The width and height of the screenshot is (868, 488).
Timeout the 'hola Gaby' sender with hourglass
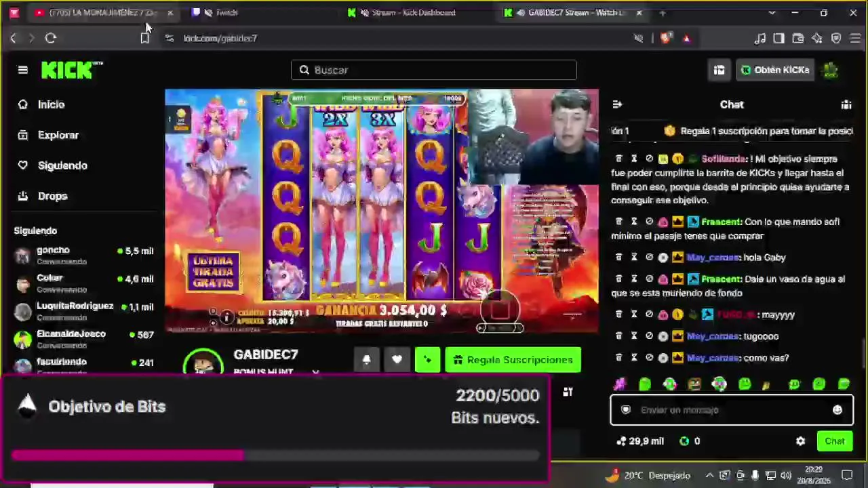click(x=634, y=258)
